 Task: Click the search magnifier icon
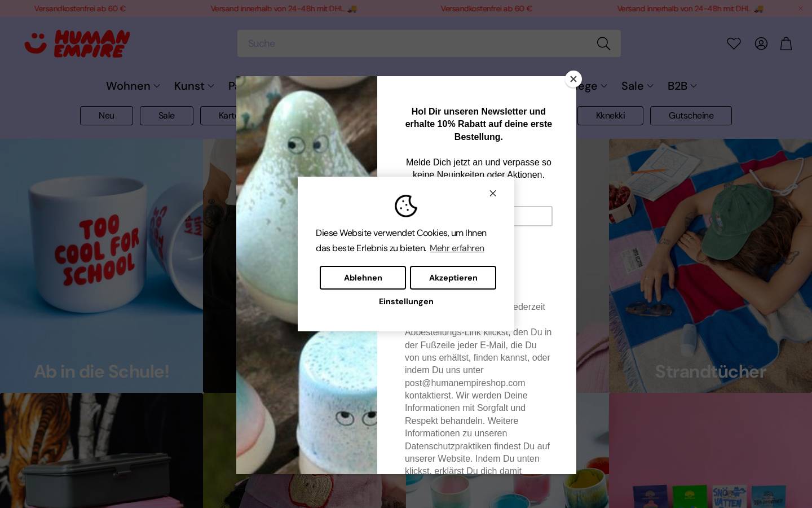point(603,43)
